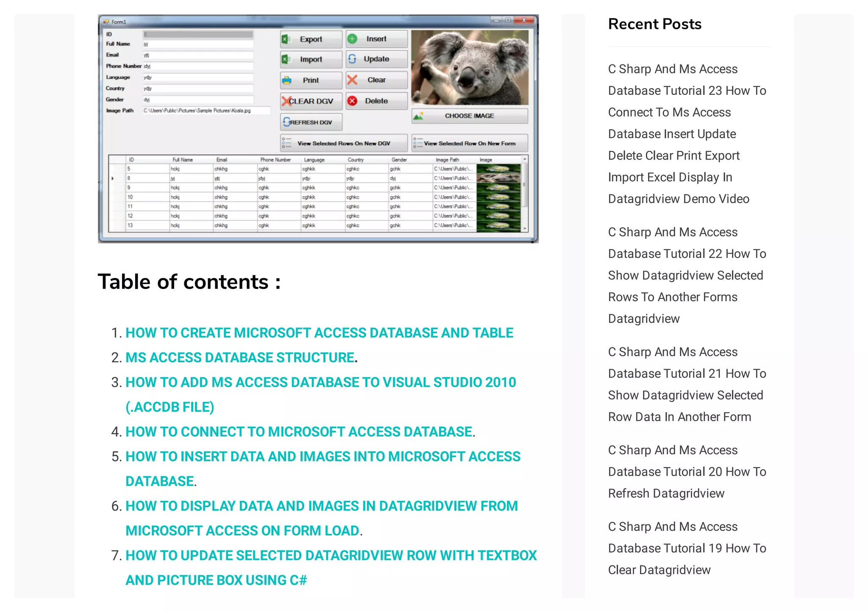
Task: Open MS Access Database Structure link
Action: point(240,358)
